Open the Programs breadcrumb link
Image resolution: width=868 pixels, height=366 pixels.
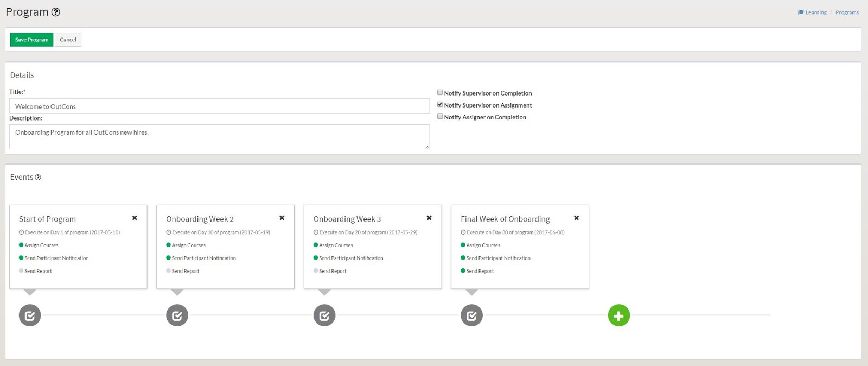point(847,12)
